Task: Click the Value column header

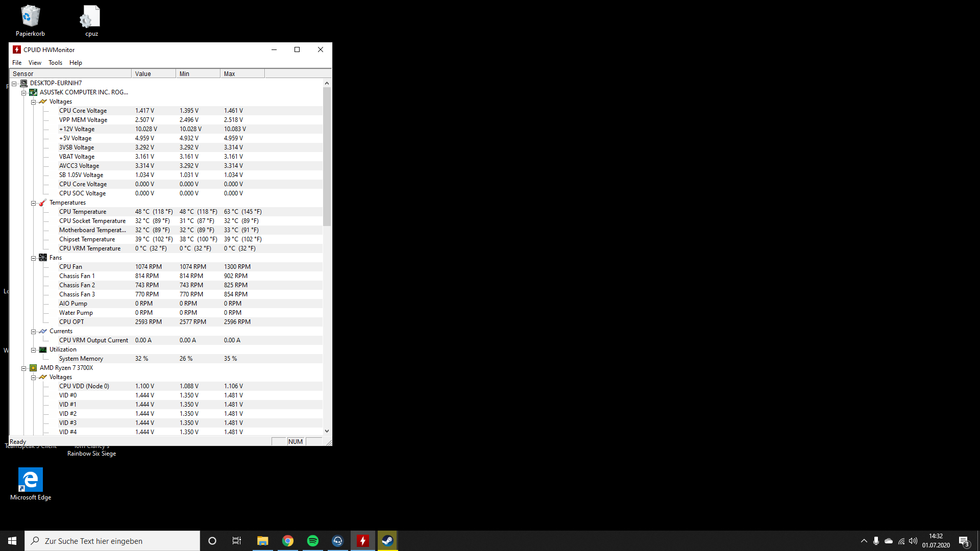Action: pos(153,74)
